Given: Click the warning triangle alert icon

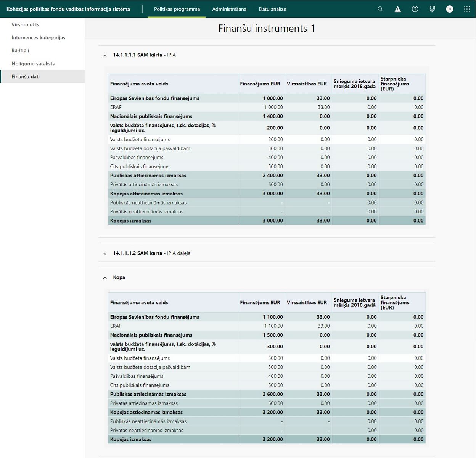Looking at the screenshot, I should [397, 9].
